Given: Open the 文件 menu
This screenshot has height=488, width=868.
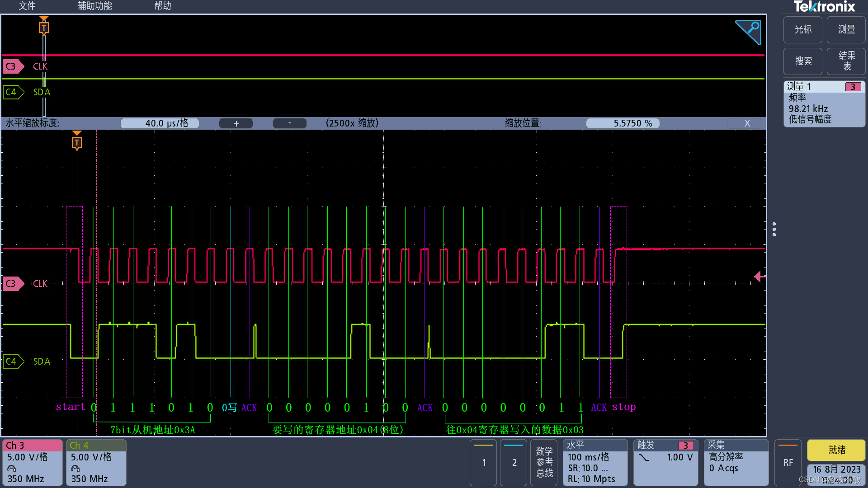Looking at the screenshot, I should pos(27,6).
